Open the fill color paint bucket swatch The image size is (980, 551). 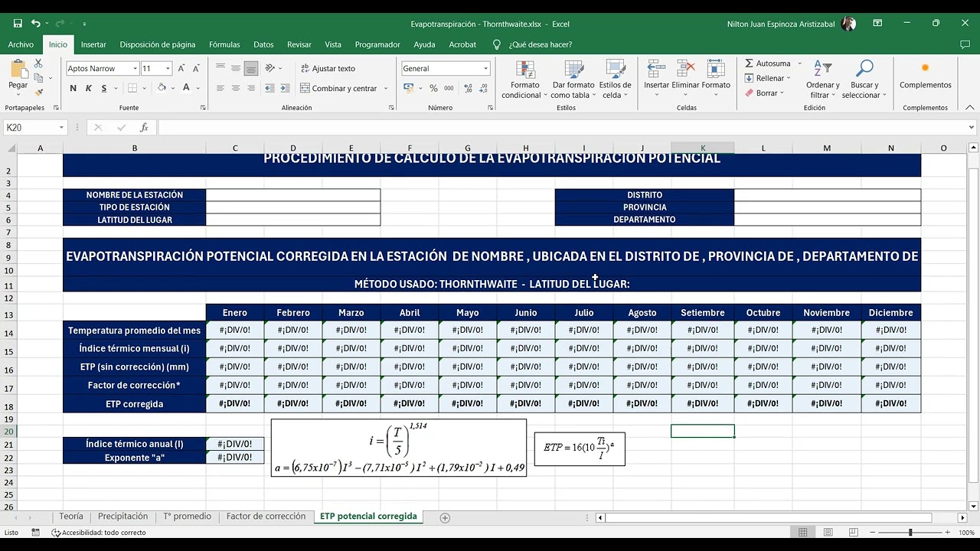[161, 88]
